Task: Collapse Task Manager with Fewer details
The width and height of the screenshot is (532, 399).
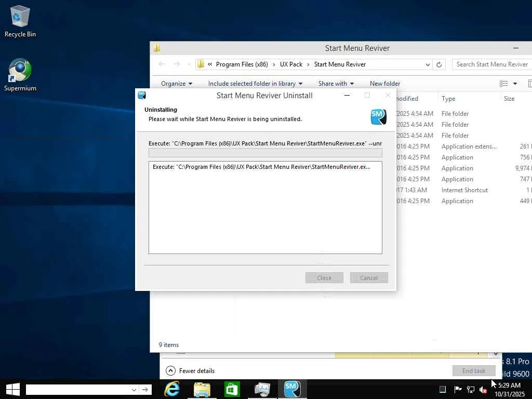Action: click(x=190, y=371)
